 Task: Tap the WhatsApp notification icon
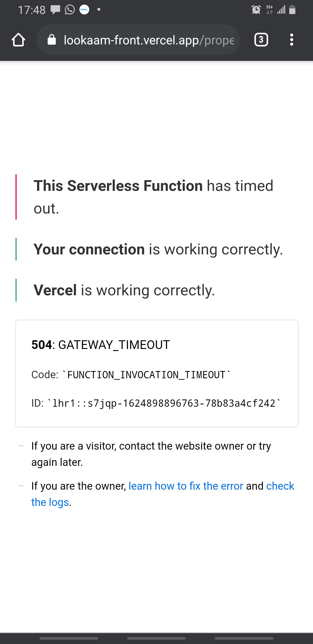[x=70, y=10]
